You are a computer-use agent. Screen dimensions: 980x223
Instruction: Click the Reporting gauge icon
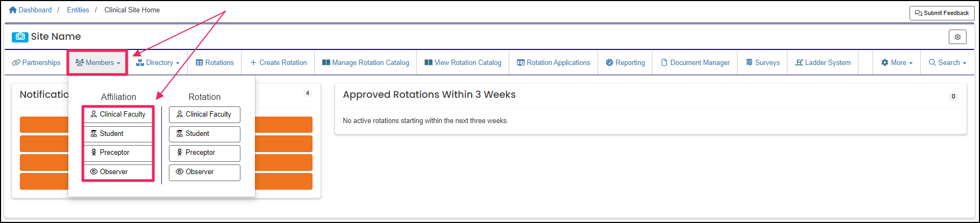pyautogui.click(x=609, y=62)
